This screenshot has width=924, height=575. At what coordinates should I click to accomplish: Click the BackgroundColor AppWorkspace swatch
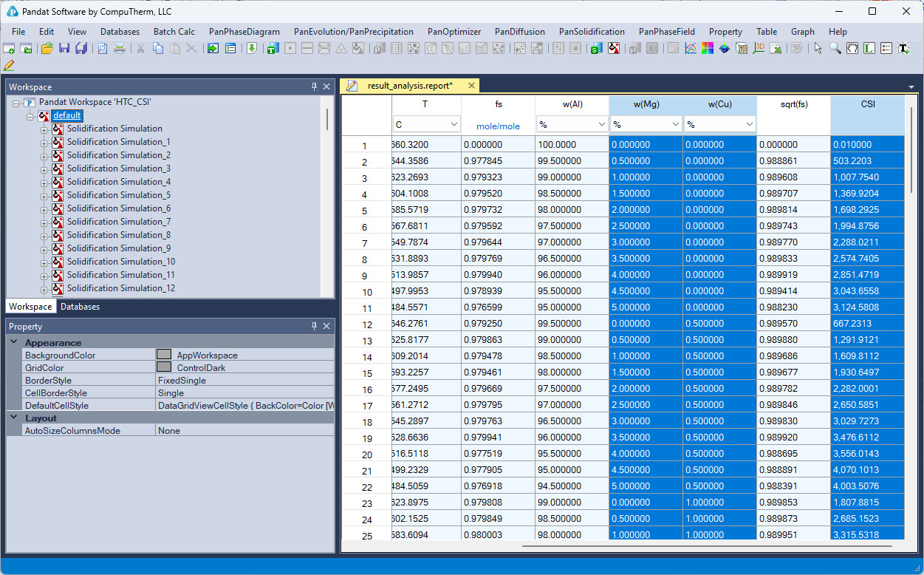pyautogui.click(x=164, y=355)
